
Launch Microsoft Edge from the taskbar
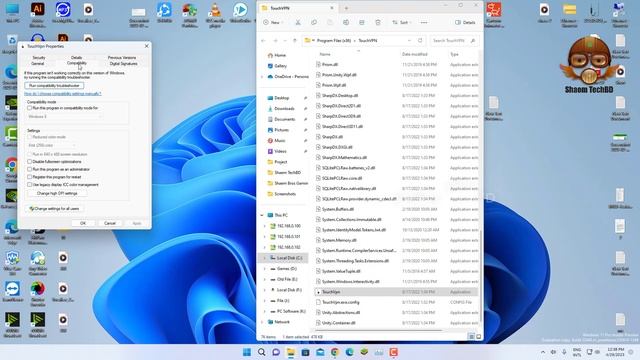[349, 352]
